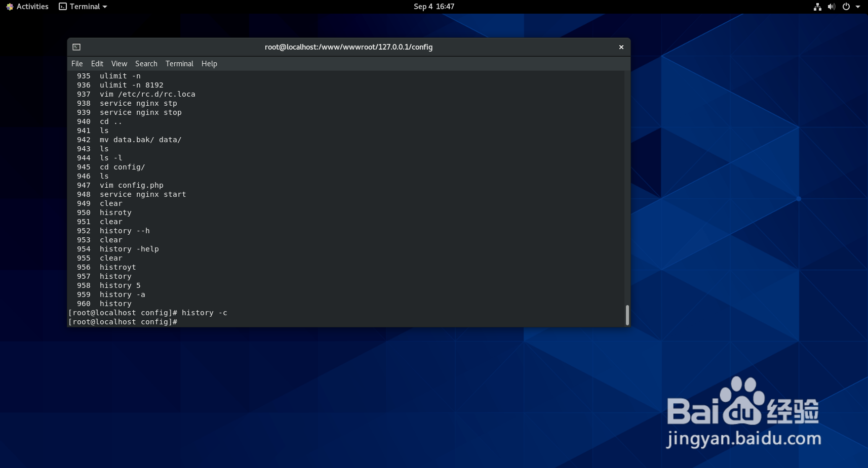Click the 'history -c' command text
This screenshot has width=868, height=468.
coord(205,313)
